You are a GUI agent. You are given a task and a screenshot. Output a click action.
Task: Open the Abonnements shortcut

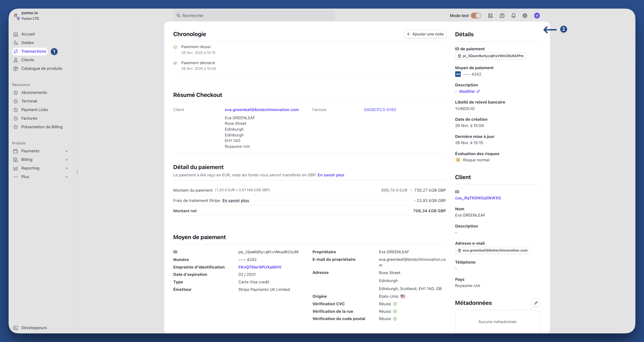34,93
